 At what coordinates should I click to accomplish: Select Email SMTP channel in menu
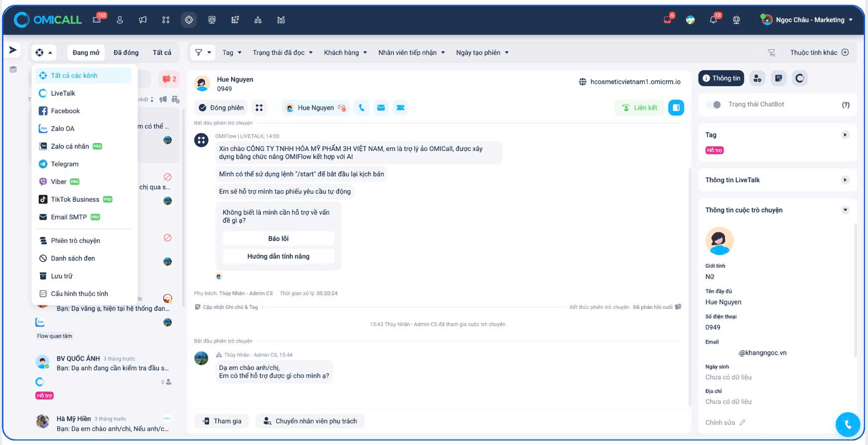point(82,217)
